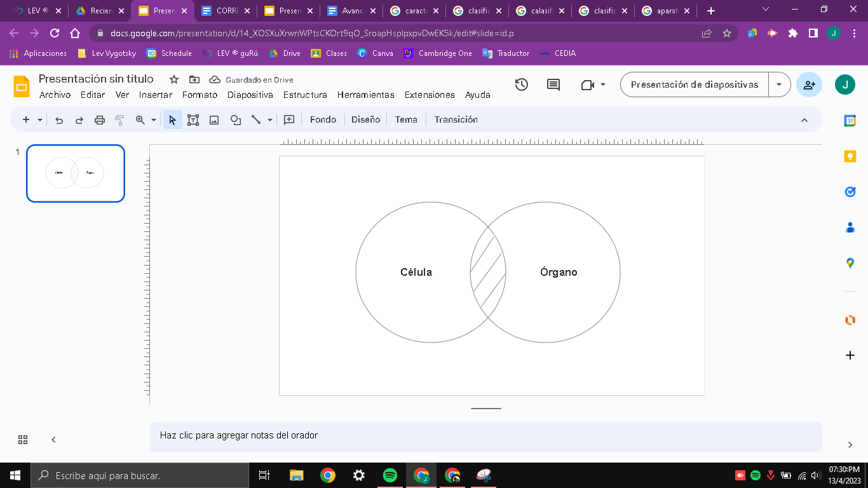
Task: Open the slideshow options dropdown arrow
Action: (779, 85)
